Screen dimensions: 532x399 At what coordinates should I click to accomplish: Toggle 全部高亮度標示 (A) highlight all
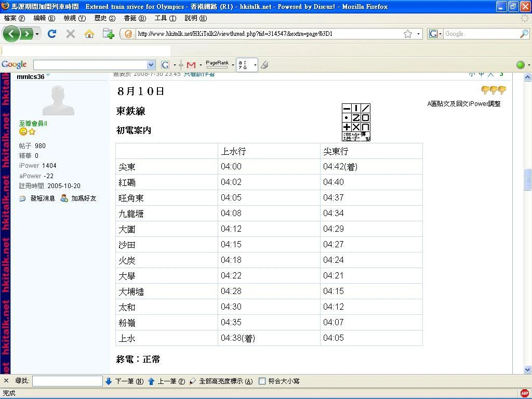(x=221, y=381)
